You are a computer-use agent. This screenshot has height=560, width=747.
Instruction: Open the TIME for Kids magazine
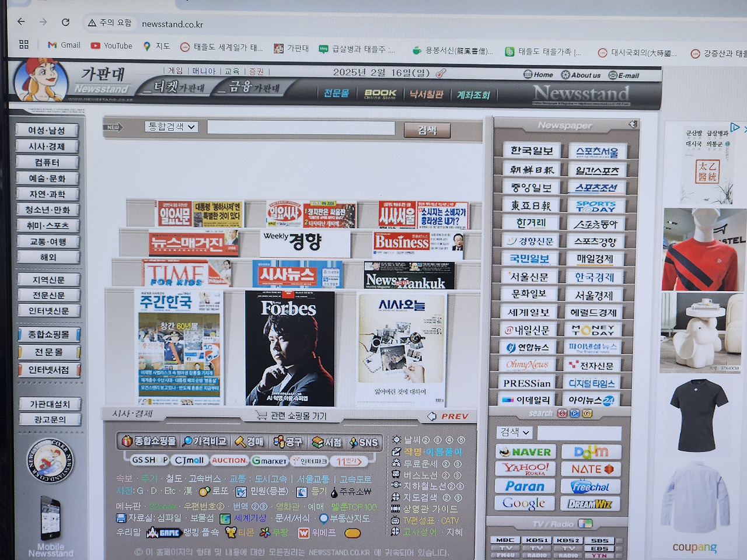click(187, 274)
